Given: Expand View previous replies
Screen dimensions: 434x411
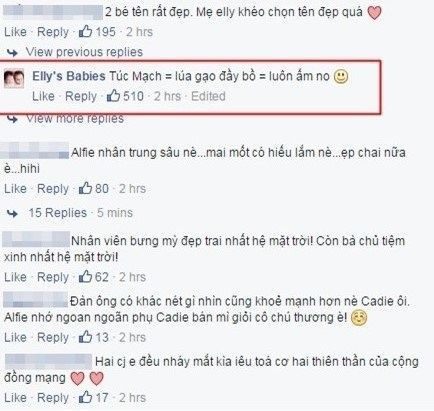Looking at the screenshot, I should 84,52.
